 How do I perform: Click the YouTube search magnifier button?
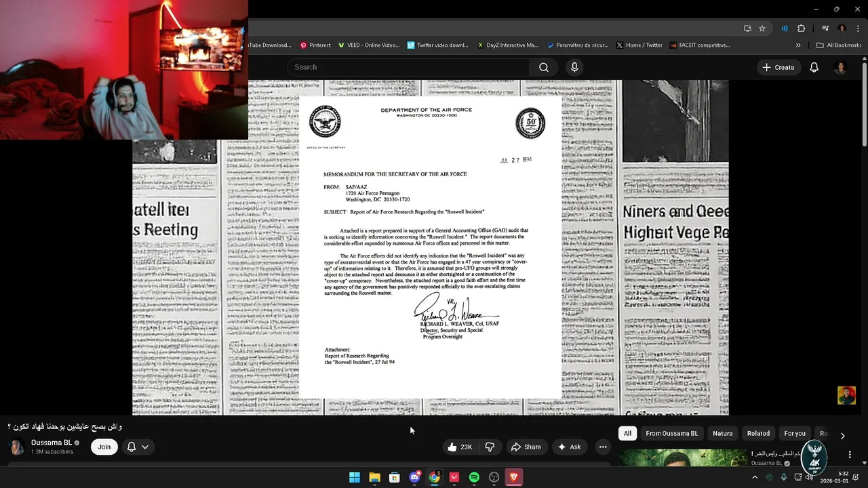point(544,67)
